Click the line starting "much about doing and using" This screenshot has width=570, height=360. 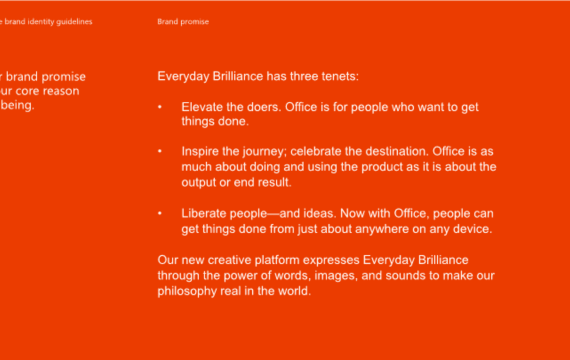pyautogui.click(x=339, y=167)
